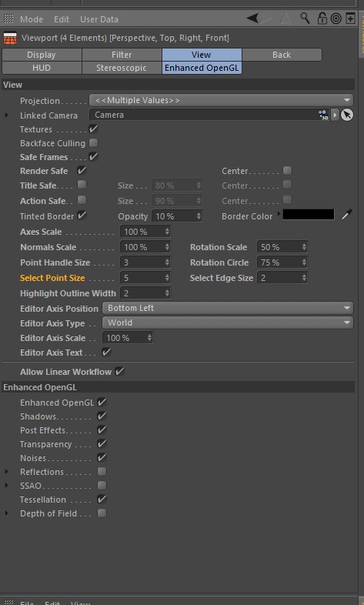
Task: Open the search magnifier icon
Action: [x=305, y=18]
